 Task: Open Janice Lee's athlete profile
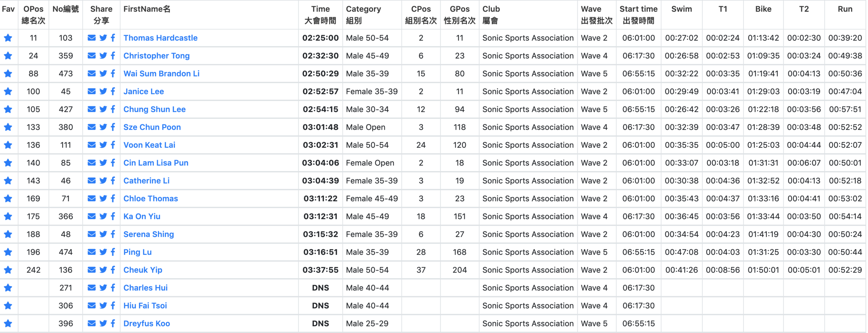pos(143,91)
